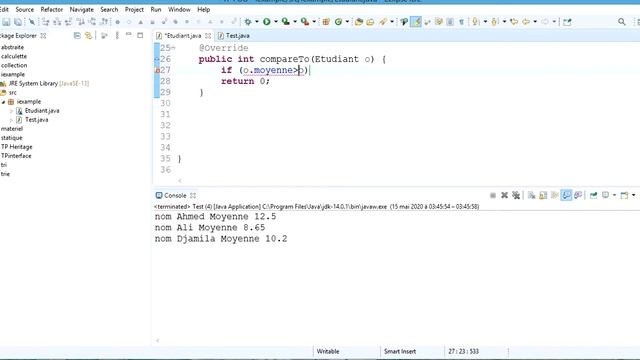Click the Open Type icon

(x=359, y=22)
